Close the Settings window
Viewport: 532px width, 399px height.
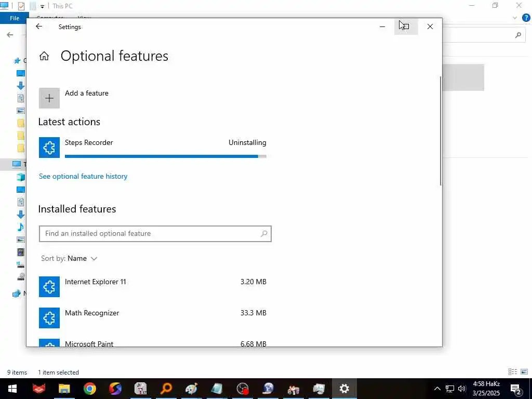pyautogui.click(x=430, y=26)
